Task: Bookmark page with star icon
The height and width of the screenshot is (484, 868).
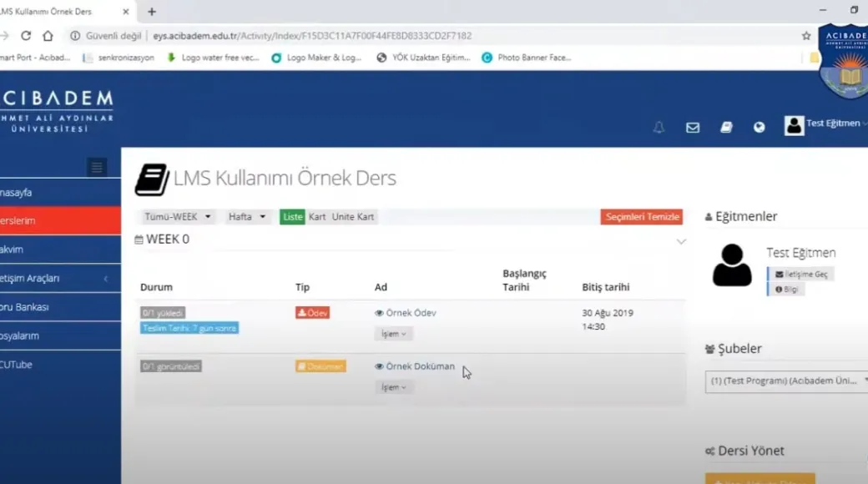Action: pyautogui.click(x=806, y=35)
